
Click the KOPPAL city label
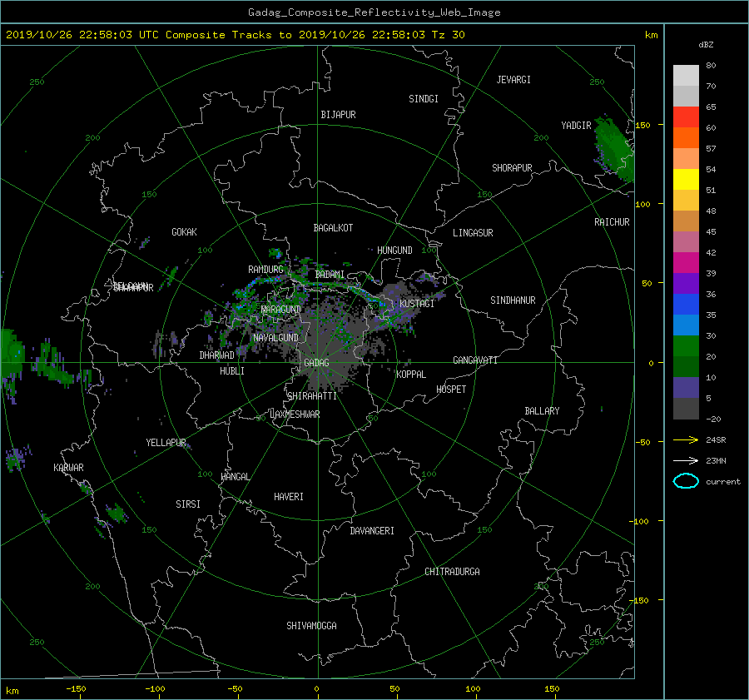point(411,374)
